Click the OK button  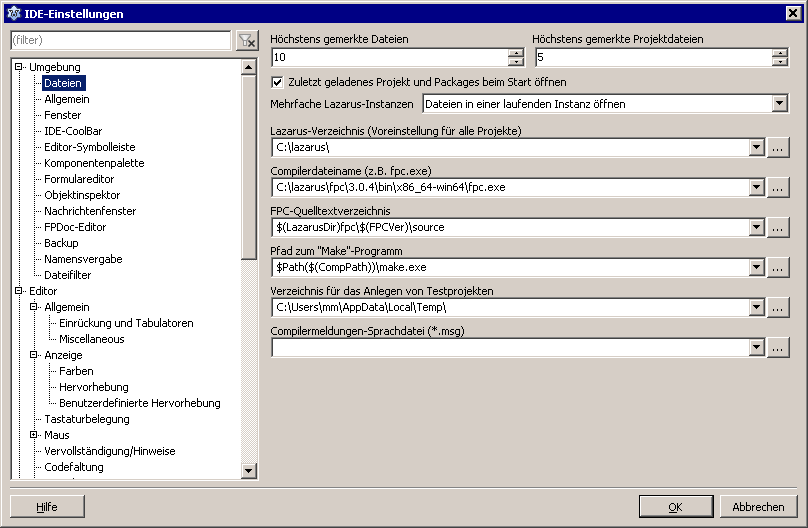point(675,507)
